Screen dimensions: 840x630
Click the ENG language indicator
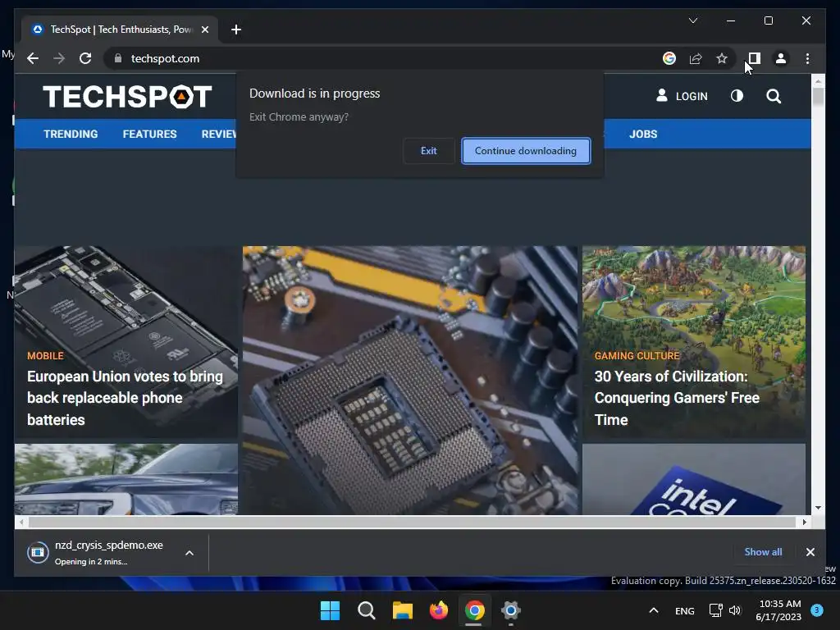[x=685, y=610]
